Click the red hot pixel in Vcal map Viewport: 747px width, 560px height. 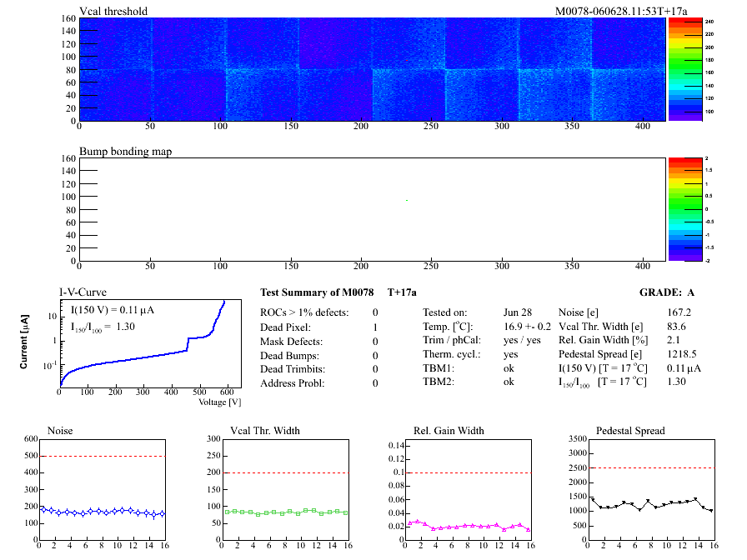coord(407,61)
